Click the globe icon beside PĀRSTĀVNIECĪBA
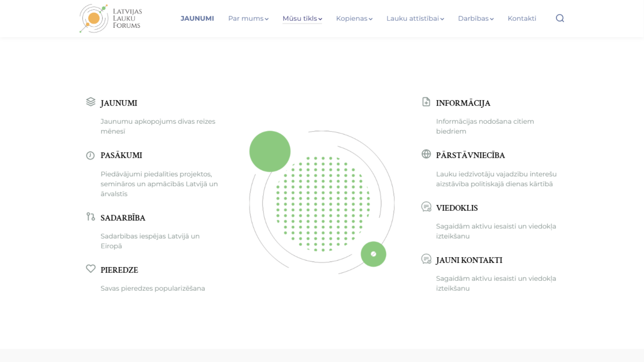 coord(426,154)
